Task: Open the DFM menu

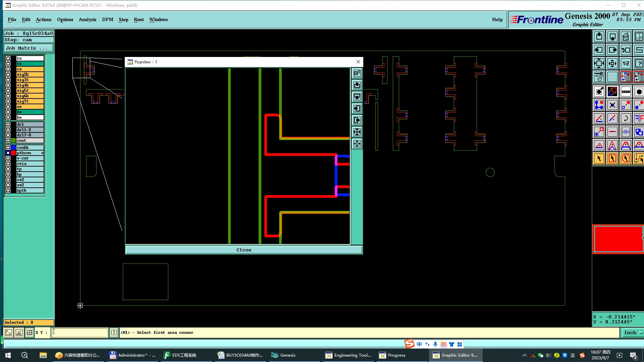Action: click(x=107, y=19)
